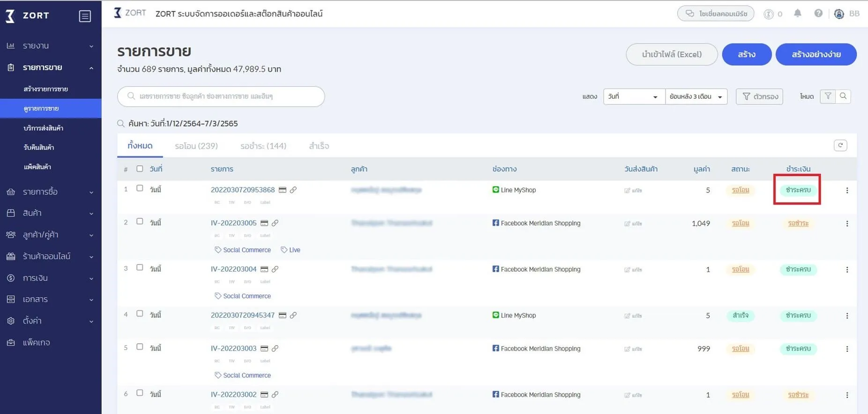This screenshot has width=868, height=414.
Task: Open the วันที่ display dropdown
Action: tap(633, 96)
